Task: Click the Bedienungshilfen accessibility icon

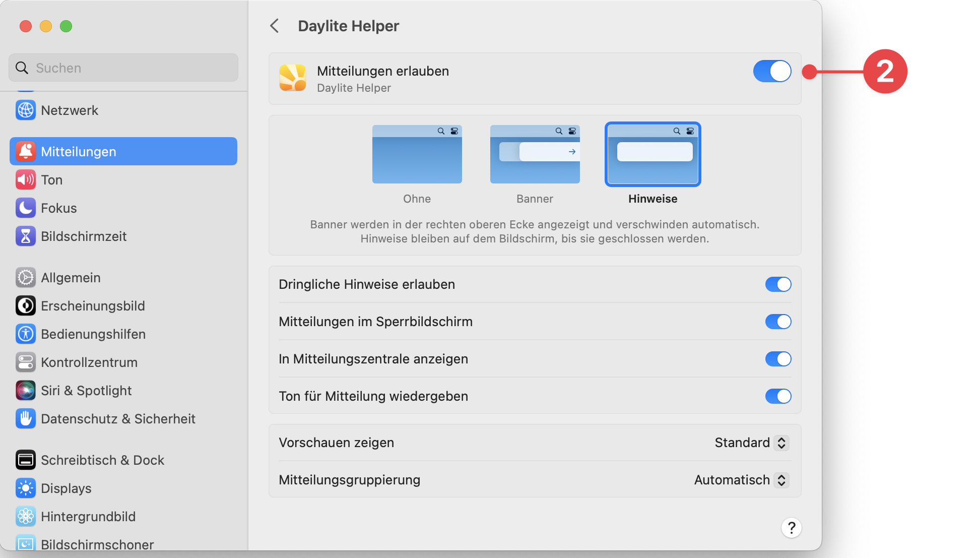Action: [x=26, y=334]
